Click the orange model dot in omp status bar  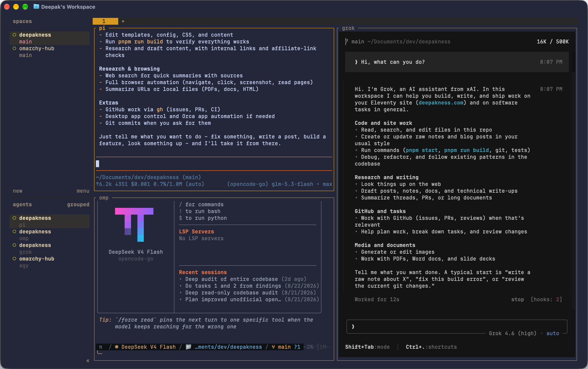point(116,347)
